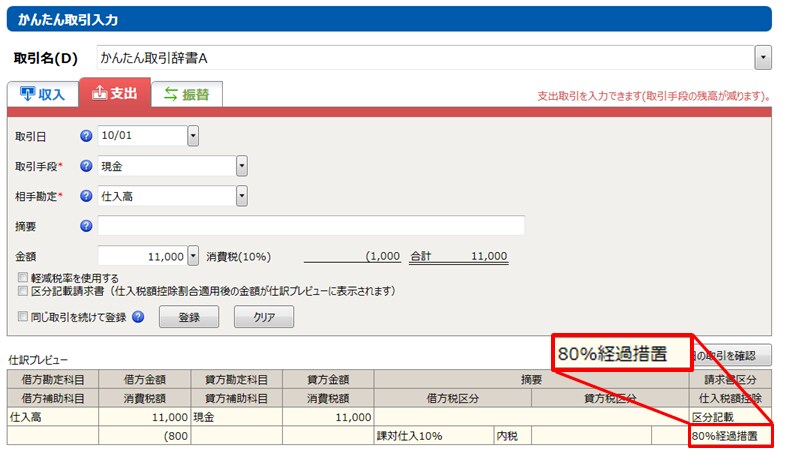Expand the 取引手段 dropdown showing 現金
793x469 pixels.
pyautogui.click(x=242, y=166)
